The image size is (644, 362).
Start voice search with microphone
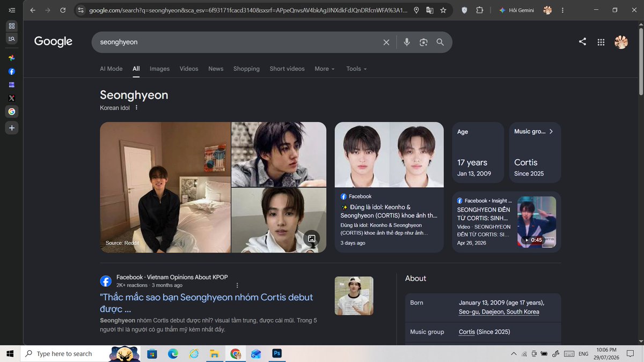point(407,42)
